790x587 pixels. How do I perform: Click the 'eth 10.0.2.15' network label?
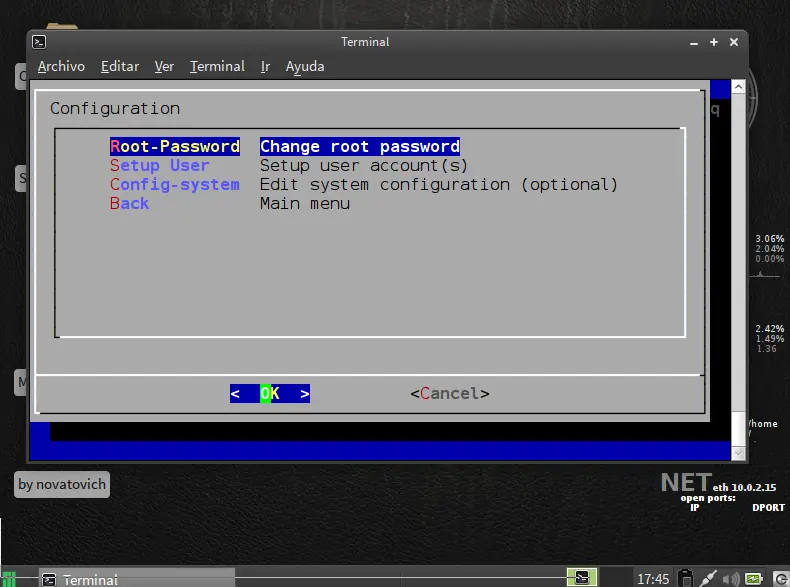click(x=744, y=487)
